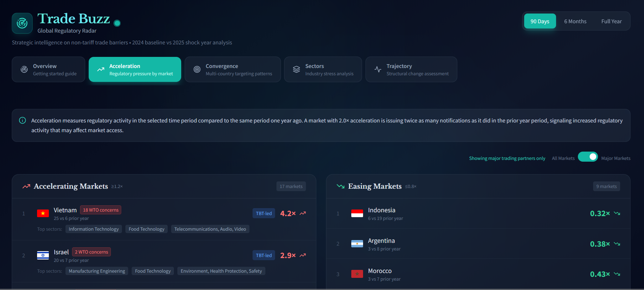Open the Overview getting started tab
The width and height of the screenshot is (644, 290).
click(x=48, y=69)
